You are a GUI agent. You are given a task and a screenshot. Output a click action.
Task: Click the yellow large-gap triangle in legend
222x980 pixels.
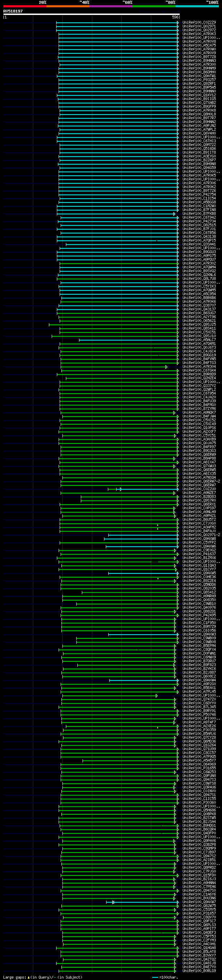pos(28,977)
